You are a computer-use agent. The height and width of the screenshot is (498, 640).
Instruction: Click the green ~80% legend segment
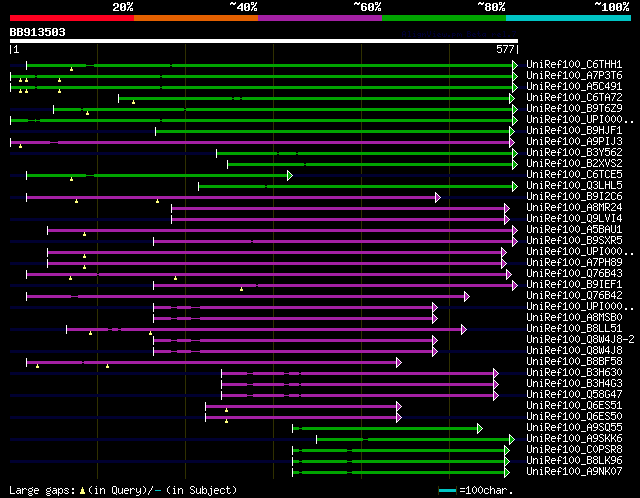click(444, 18)
